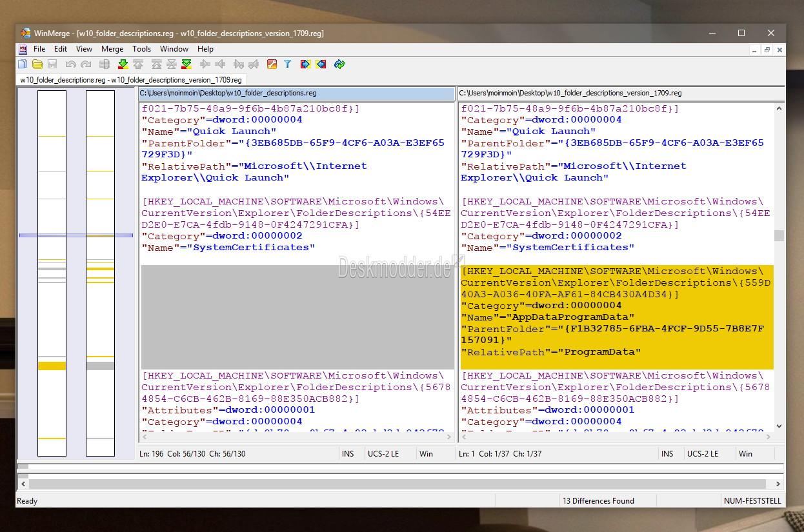This screenshot has width=804, height=532.
Task: Click the bottom diff pane scrollbar right arrow
Action: tap(778, 484)
